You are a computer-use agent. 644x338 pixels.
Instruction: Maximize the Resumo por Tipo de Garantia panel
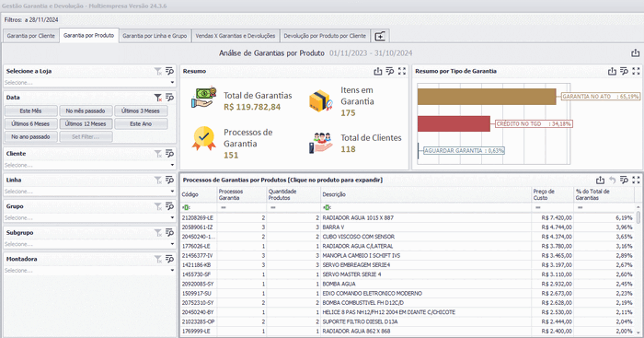click(x=636, y=71)
